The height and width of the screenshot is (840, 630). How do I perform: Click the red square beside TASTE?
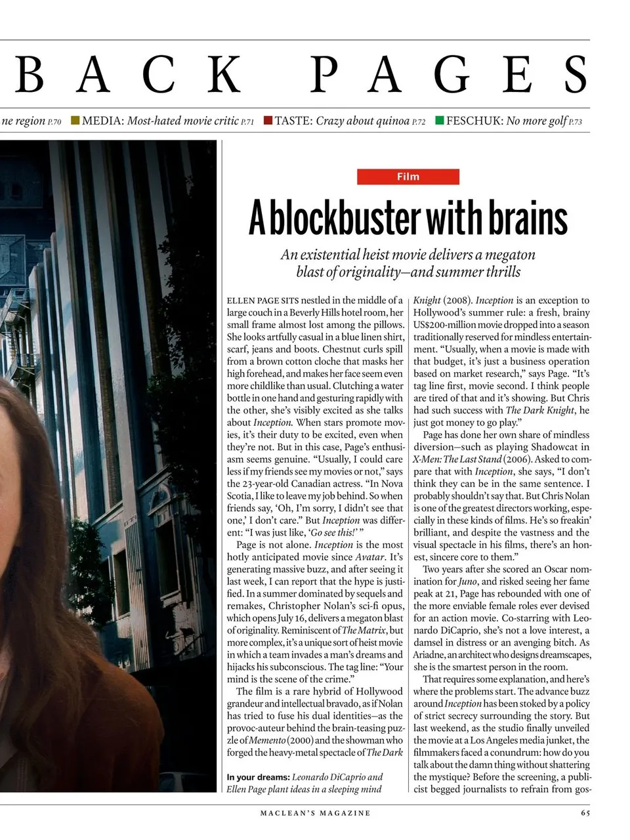(268, 121)
